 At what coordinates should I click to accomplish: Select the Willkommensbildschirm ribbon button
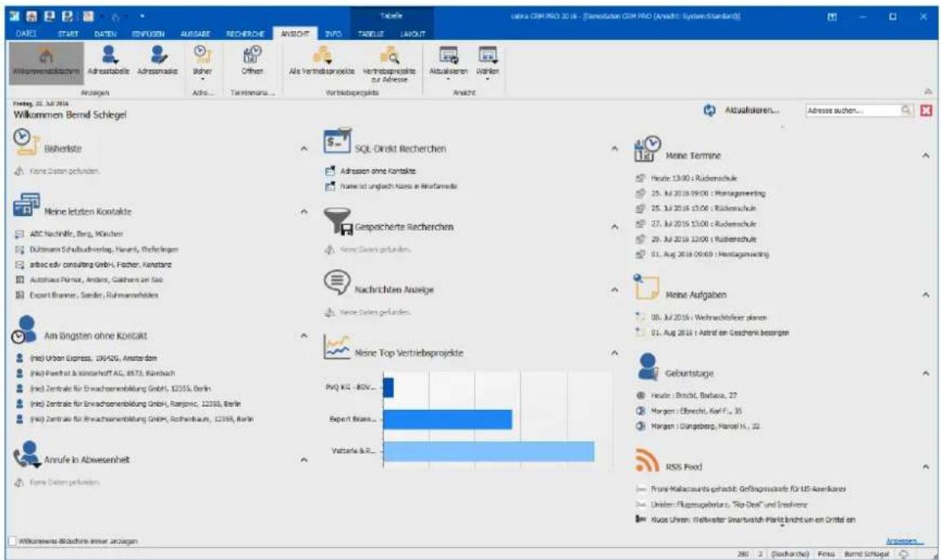46,63
